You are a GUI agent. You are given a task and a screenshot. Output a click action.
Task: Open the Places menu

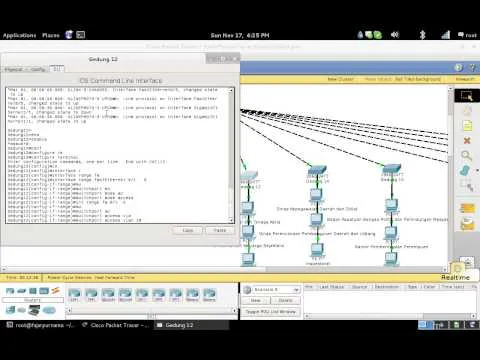[51, 35]
